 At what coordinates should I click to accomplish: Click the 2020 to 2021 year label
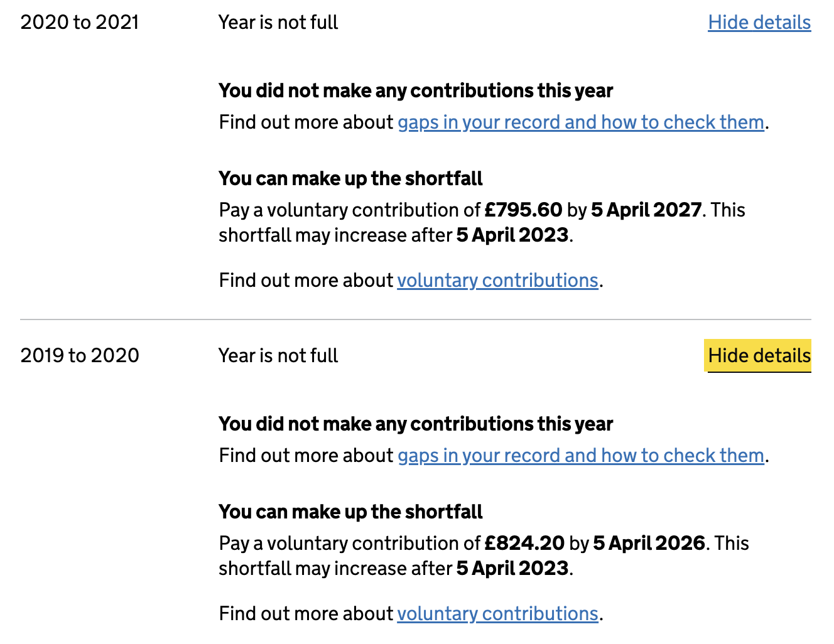click(x=80, y=23)
